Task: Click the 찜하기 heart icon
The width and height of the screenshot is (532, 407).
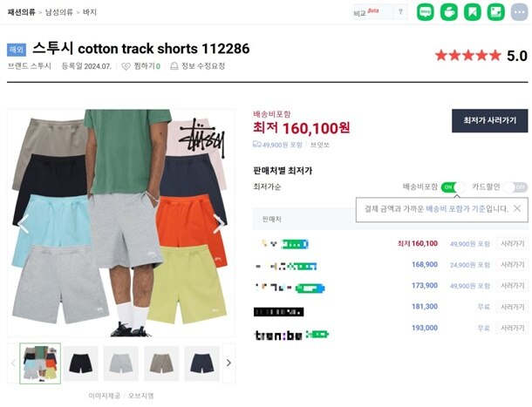Action: coord(126,66)
